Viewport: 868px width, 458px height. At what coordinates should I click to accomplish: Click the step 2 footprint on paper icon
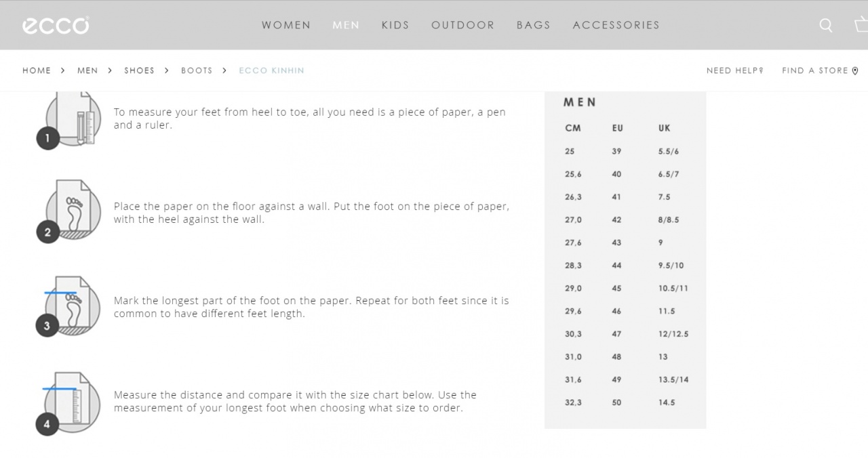pyautogui.click(x=73, y=211)
